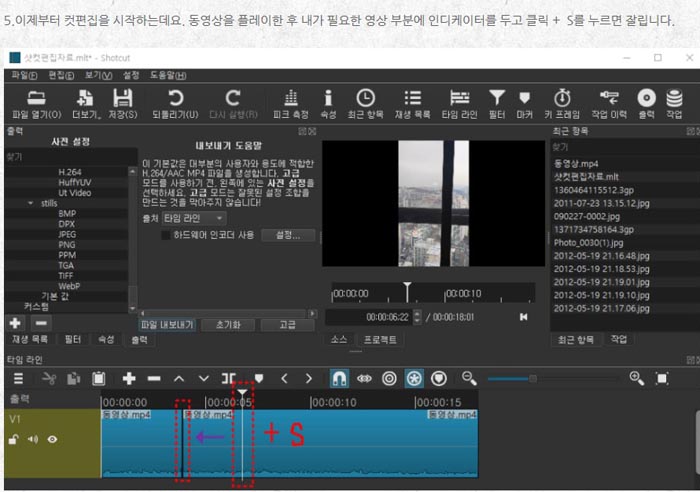
Task: Enable 하드웨어 인코더 사용 checkbox
Action: tap(166, 235)
